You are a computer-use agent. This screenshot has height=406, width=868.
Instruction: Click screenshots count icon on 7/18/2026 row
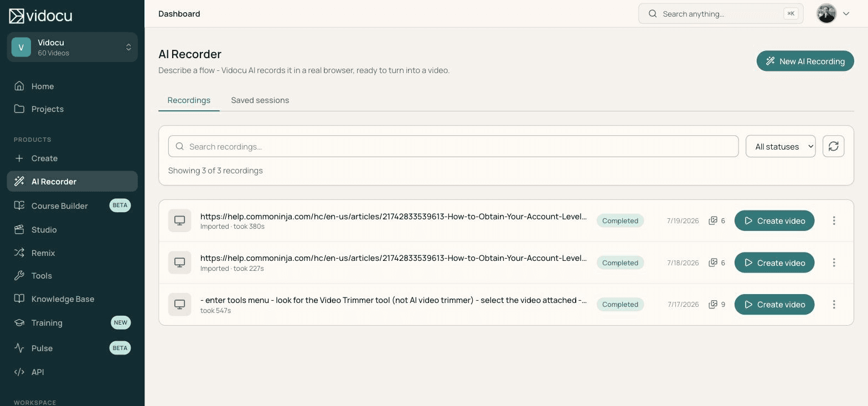click(713, 263)
